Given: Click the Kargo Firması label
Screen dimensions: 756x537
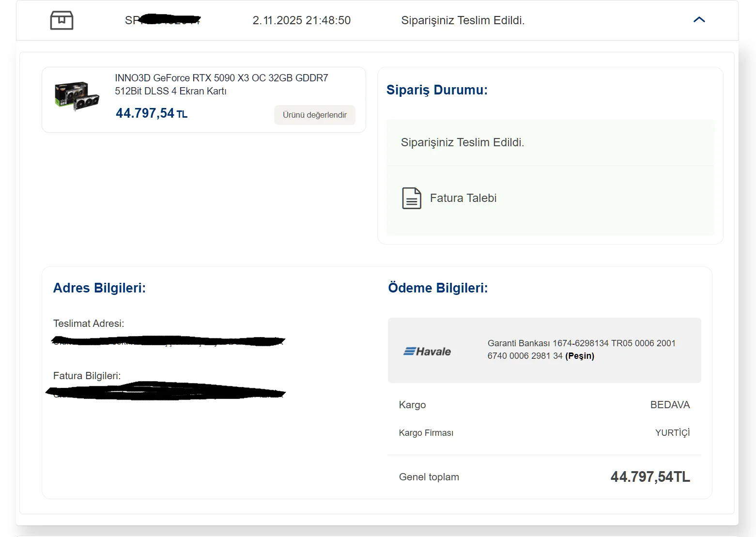Looking at the screenshot, I should click(x=426, y=433).
